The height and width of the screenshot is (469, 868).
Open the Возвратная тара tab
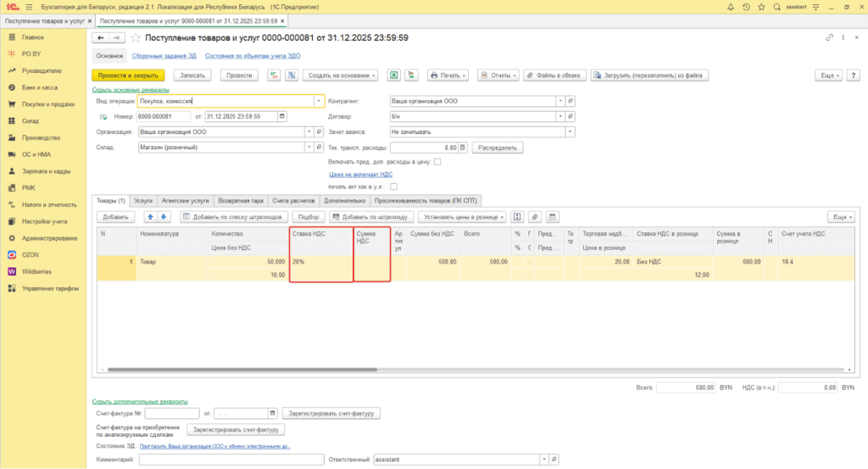[241, 200]
